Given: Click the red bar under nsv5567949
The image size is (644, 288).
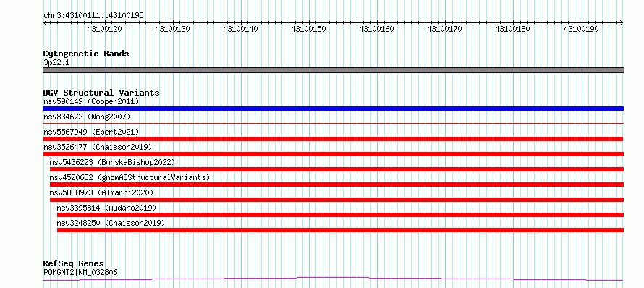Looking at the screenshot, I should pos(333,139).
